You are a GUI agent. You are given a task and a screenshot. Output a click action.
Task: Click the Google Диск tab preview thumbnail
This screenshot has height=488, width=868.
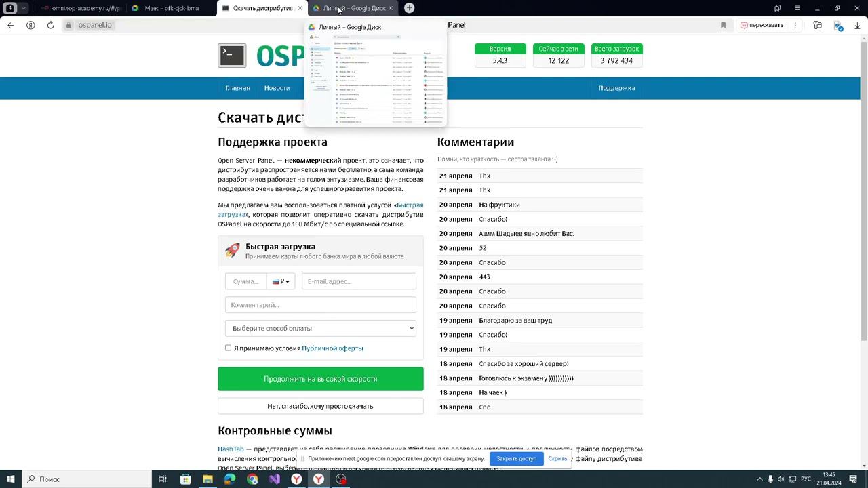(376, 79)
